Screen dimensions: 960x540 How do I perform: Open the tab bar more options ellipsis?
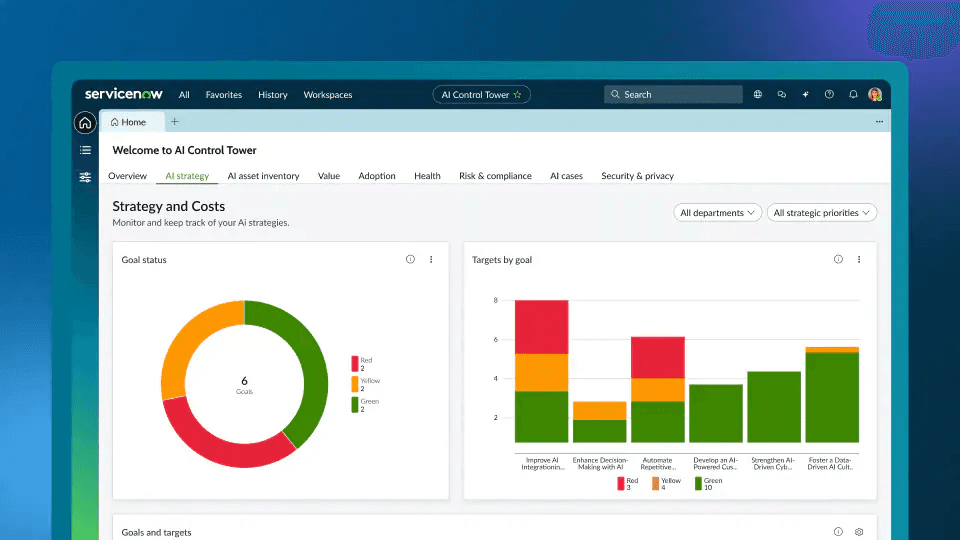pyautogui.click(x=879, y=122)
